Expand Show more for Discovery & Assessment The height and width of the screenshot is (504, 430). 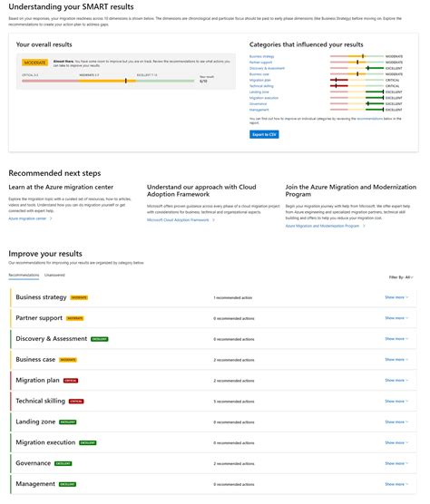[x=396, y=339]
